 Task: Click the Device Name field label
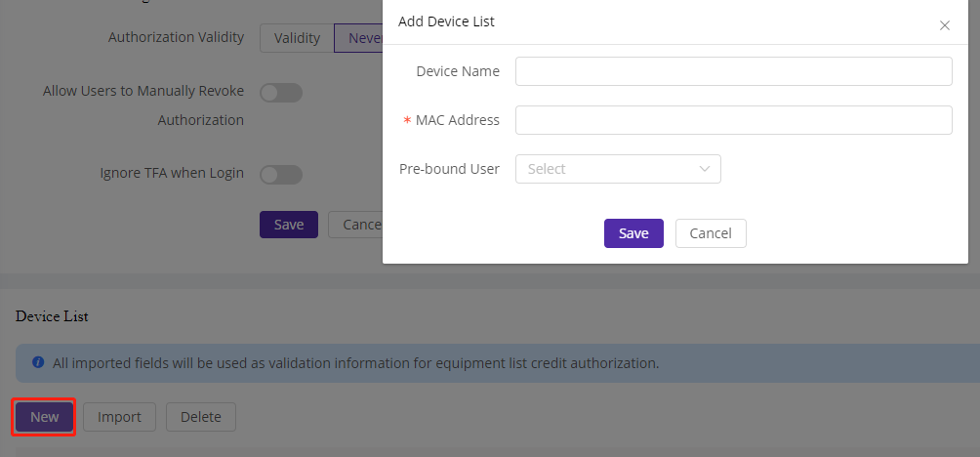(x=458, y=71)
